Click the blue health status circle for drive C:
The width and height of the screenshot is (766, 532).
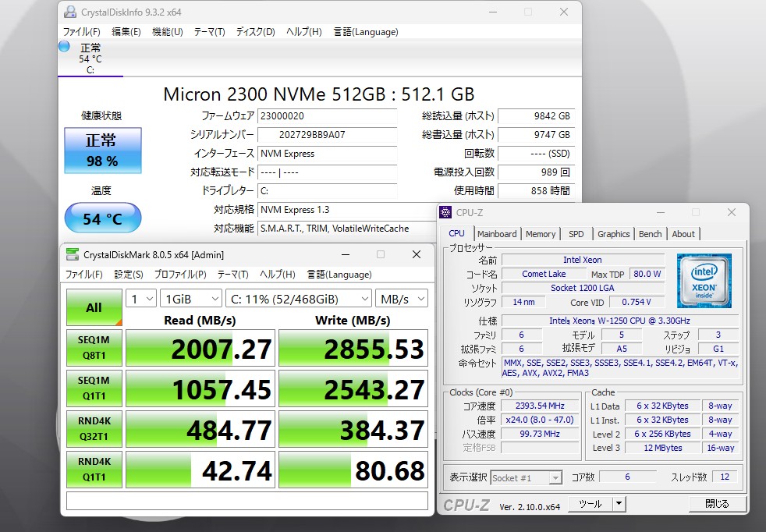64,46
